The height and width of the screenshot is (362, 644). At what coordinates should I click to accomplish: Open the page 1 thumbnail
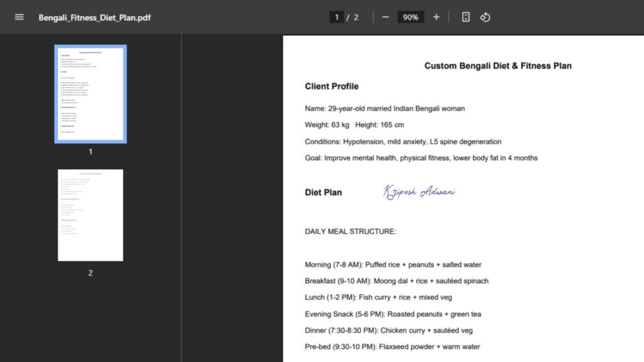click(x=90, y=94)
